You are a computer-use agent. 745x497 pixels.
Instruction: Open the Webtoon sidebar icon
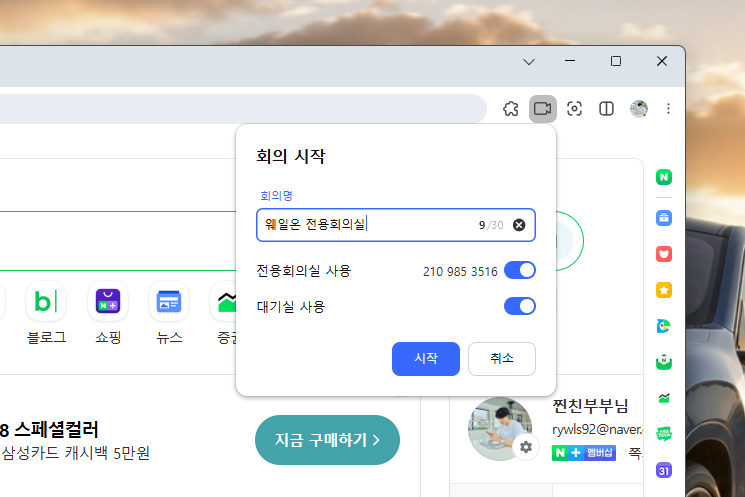tap(664, 434)
